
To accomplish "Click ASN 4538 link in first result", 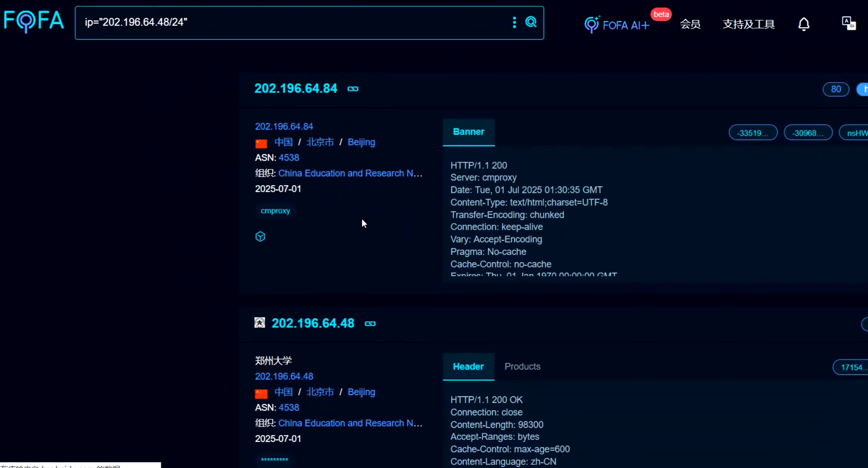I will (x=289, y=158).
